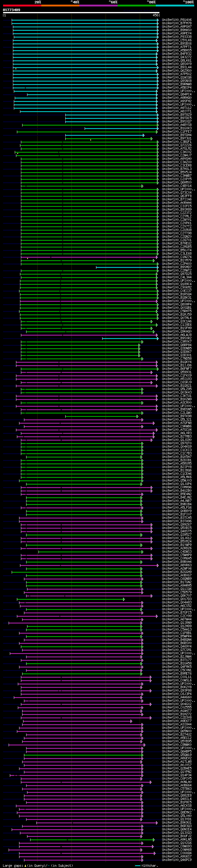Select hit label UniRef100_B9IL44
Image resolution: width=197 pixels, height=868 pixels.
[177, 67]
